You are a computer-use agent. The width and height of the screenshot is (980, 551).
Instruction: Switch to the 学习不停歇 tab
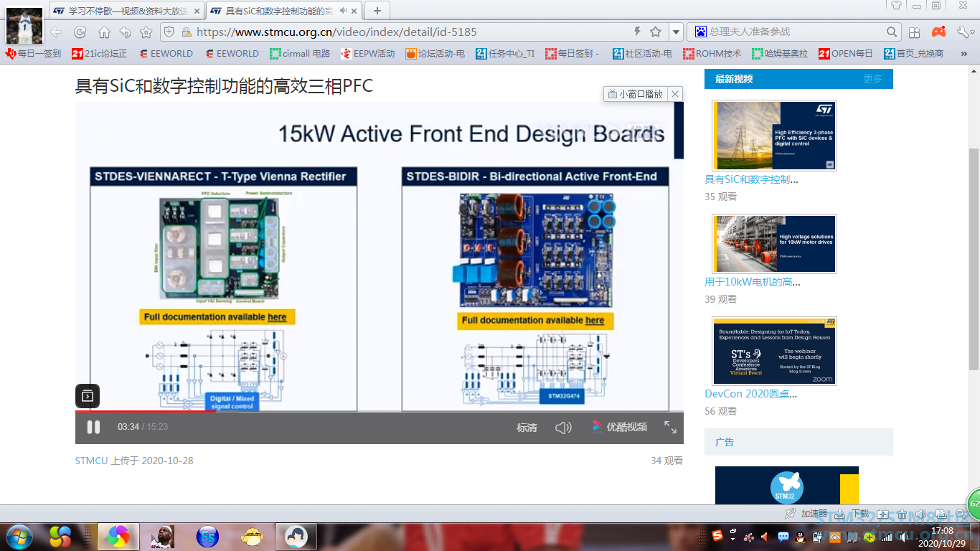[127, 11]
